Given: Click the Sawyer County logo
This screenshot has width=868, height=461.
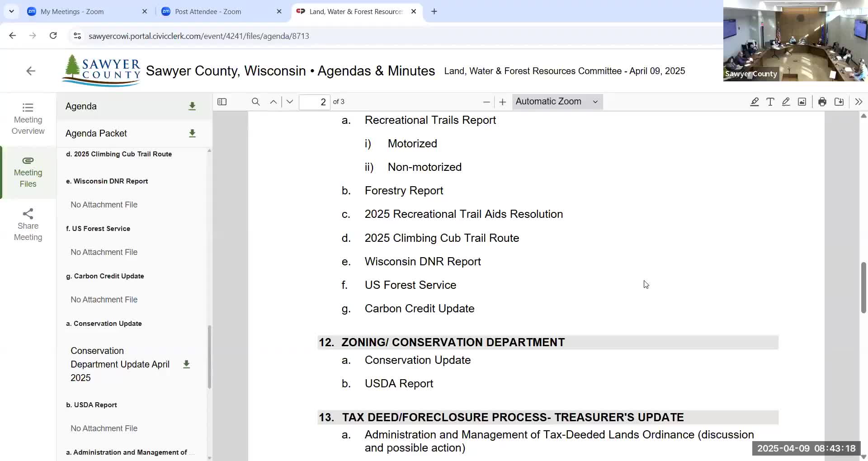Looking at the screenshot, I should coord(101,71).
